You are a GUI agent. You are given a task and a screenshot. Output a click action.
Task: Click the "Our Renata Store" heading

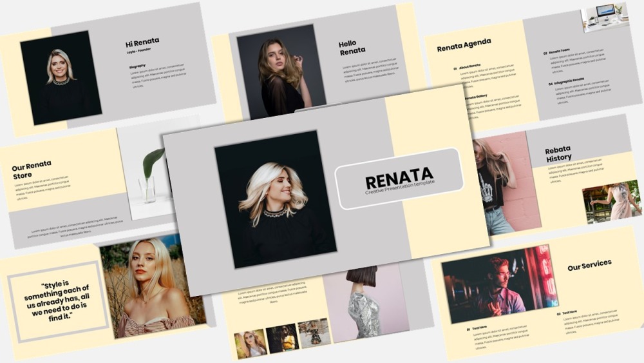click(32, 170)
